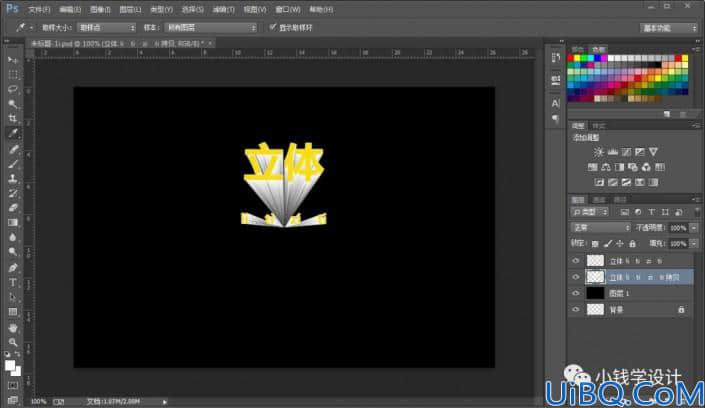
Task: Click the 100% zoom level field
Action: (39, 401)
